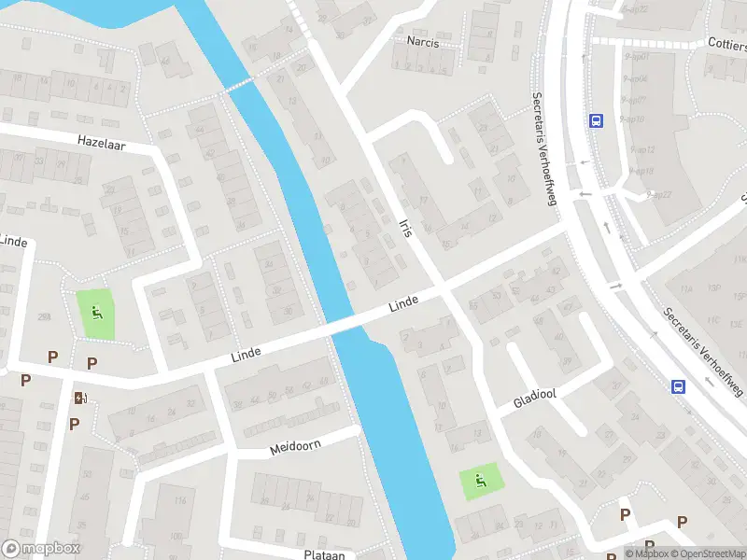Viewport: 747px width, 560px height.
Task: Click the parking icon directly under building 29A
Action: point(53,357)
